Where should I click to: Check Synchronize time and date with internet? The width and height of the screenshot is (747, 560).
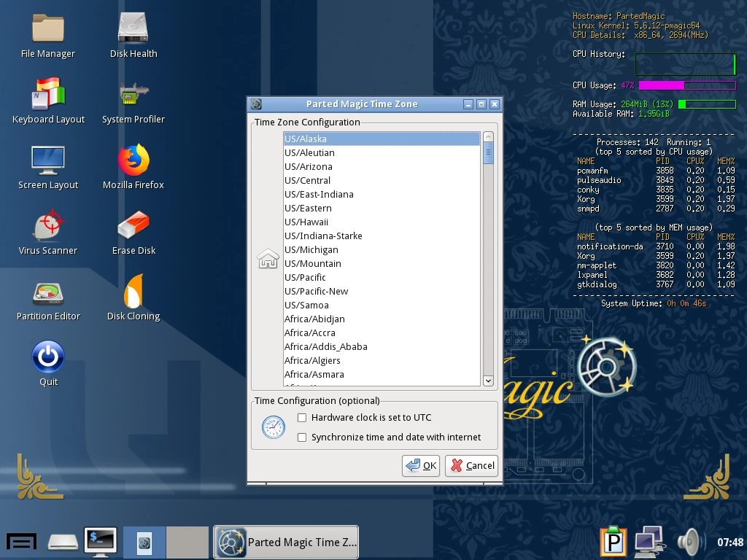point(301,437)
